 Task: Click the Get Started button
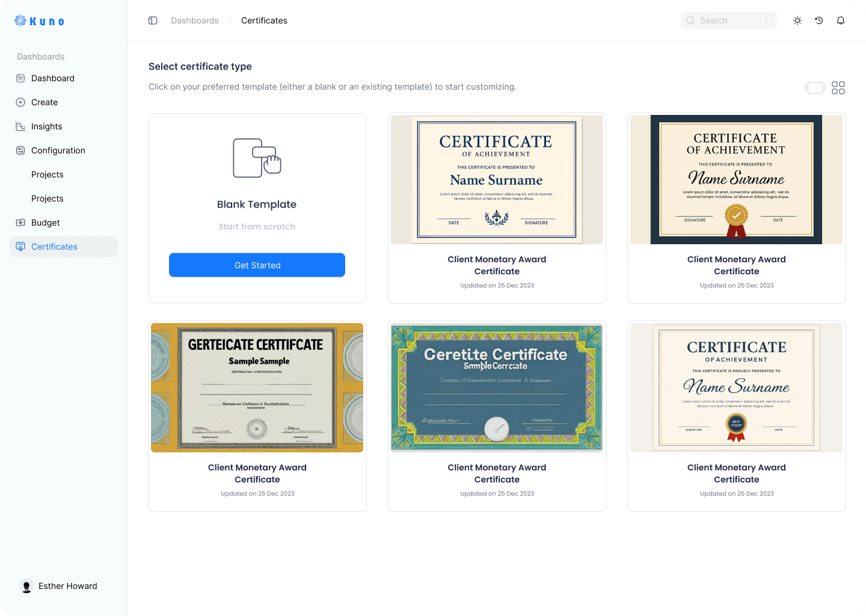click(x=257, y=265)
